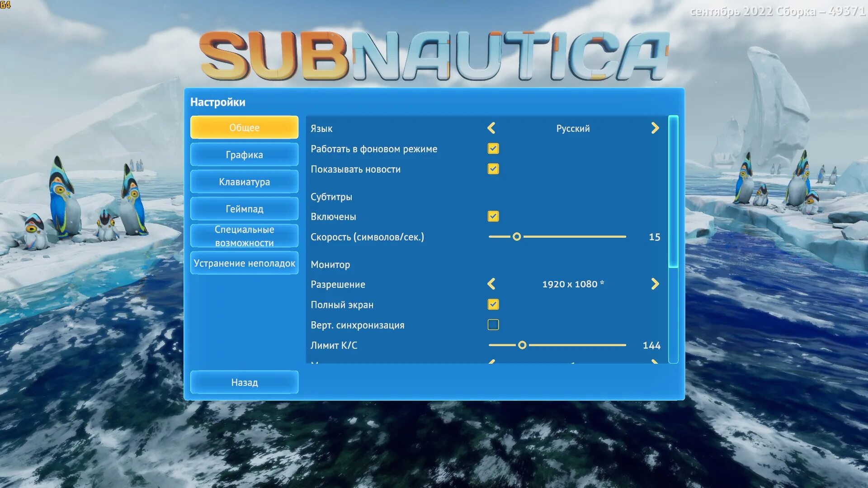Click the 'Язык' label
868x488 pixels.
321,129
